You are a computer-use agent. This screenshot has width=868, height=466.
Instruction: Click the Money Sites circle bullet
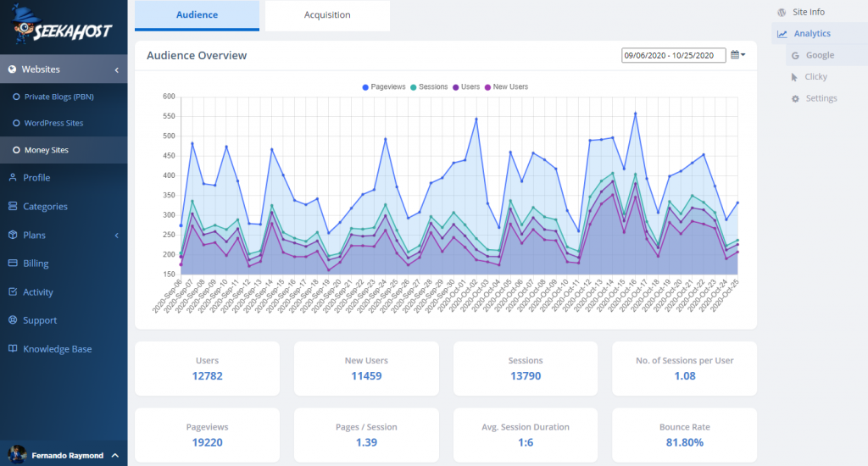[x=16, y=150]
